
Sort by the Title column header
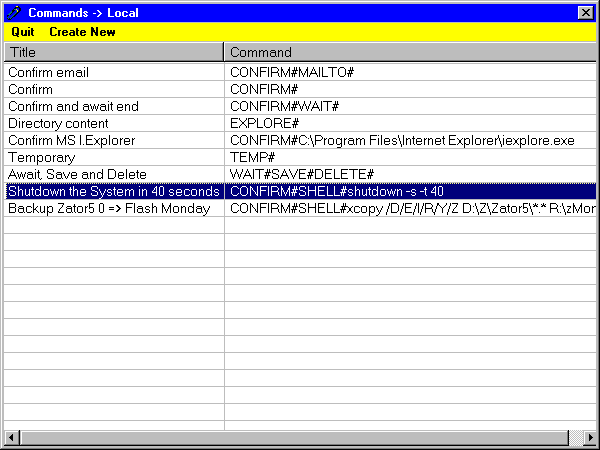(x=113, y=52)
